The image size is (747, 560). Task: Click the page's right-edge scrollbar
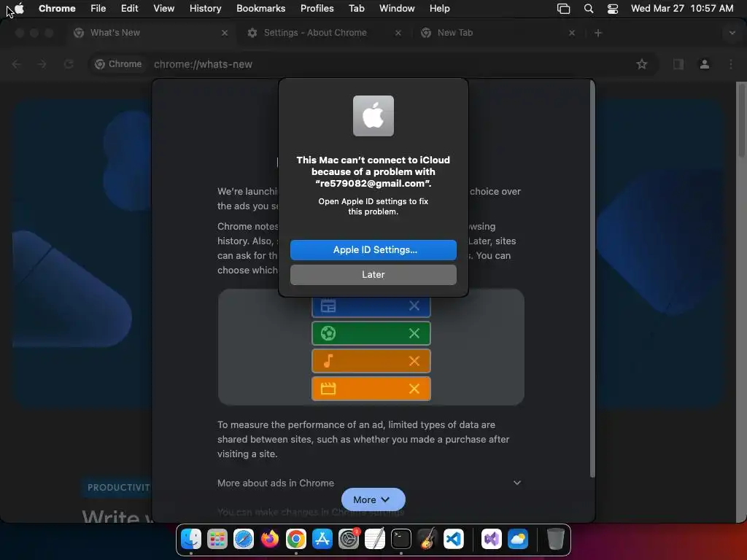point(741,119)
